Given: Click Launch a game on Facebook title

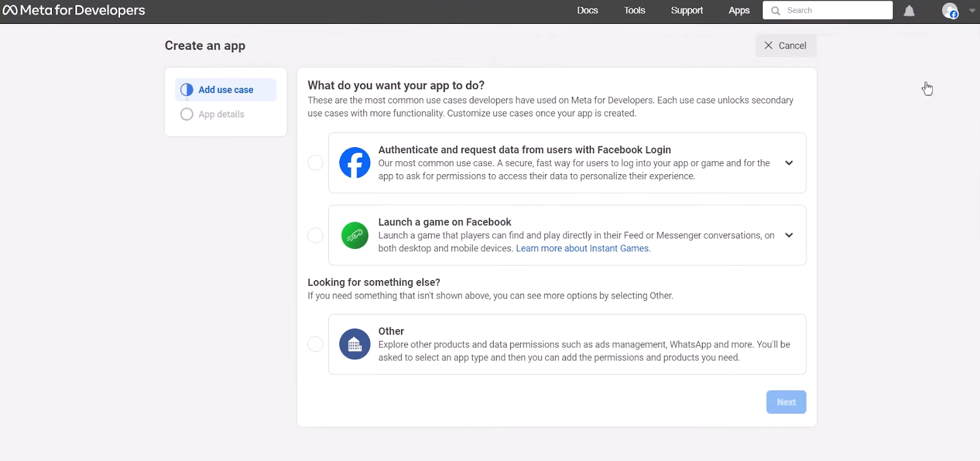Looking at the screenshot, I should pos(445,222).
